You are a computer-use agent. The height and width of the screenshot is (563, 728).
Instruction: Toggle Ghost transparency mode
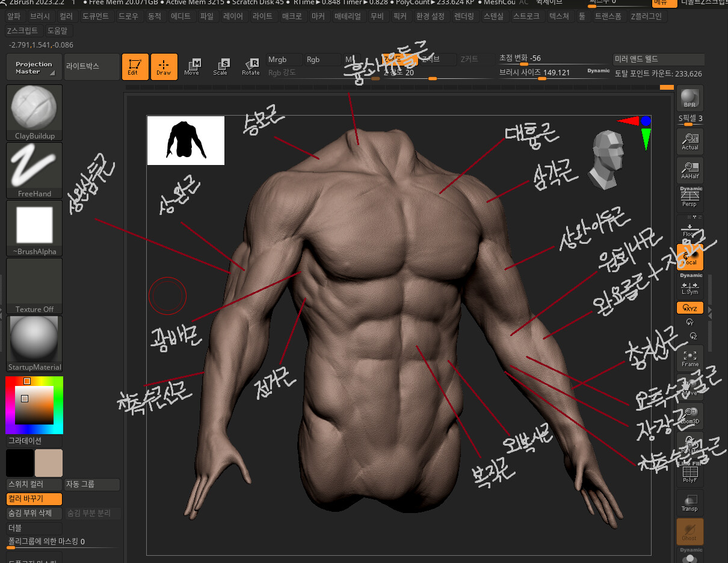(x=689, y=532)
